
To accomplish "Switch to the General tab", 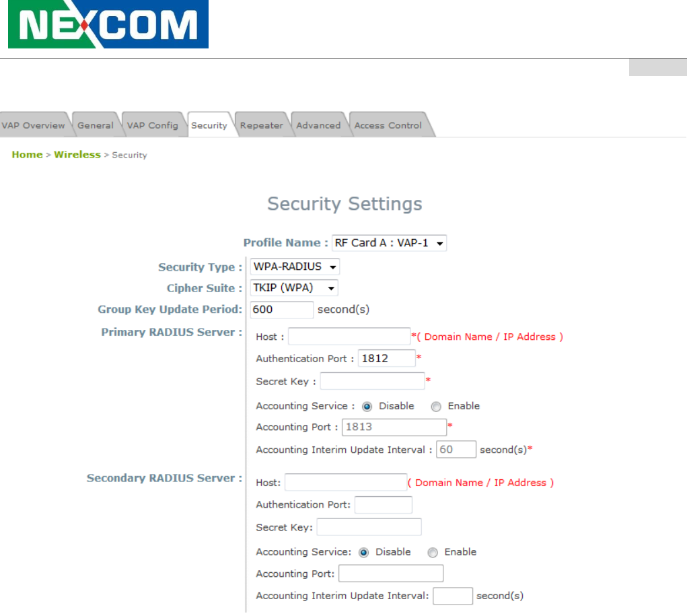I will [95, 125].
